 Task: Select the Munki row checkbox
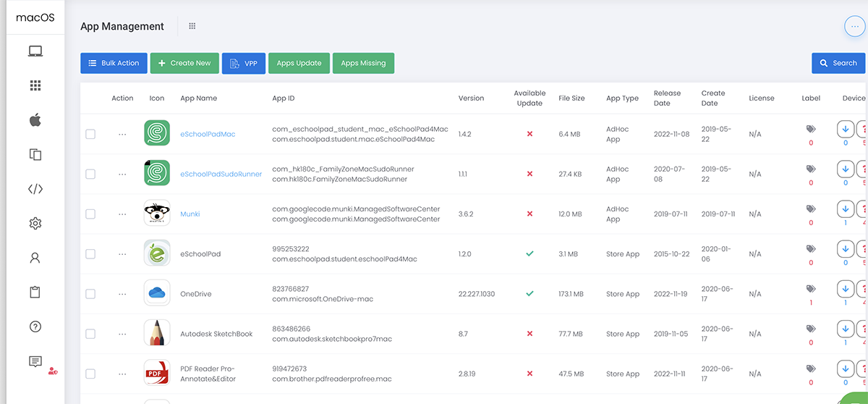[90, 214]
